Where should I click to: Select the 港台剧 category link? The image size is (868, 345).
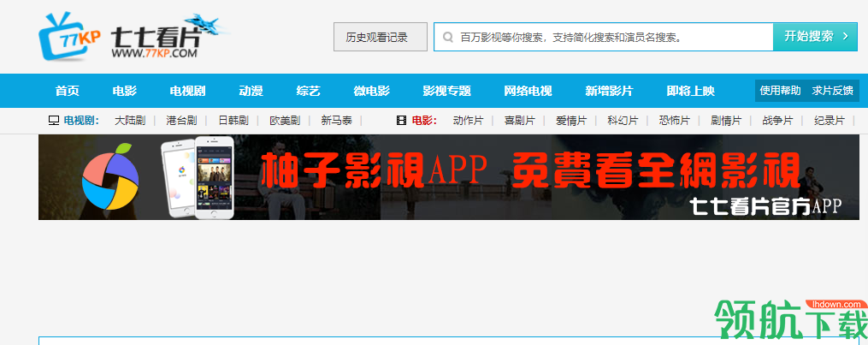pos(181,120)
